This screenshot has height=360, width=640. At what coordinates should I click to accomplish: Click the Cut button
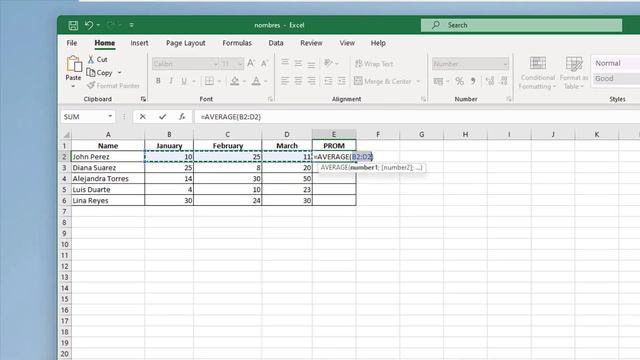pyautogui.click(x=98, y=60)
